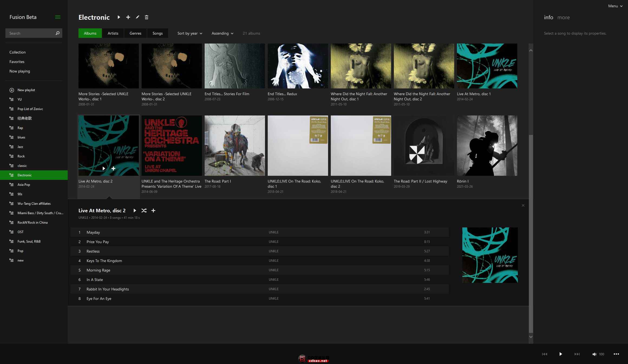Open UNKLE Heritage Orchestra album cover

tap(172, 145)
